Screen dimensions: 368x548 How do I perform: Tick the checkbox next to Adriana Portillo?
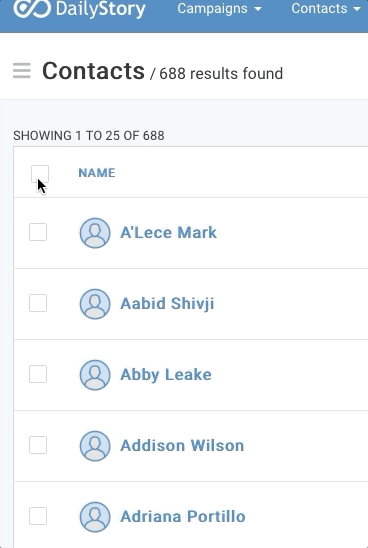[38, 516]
